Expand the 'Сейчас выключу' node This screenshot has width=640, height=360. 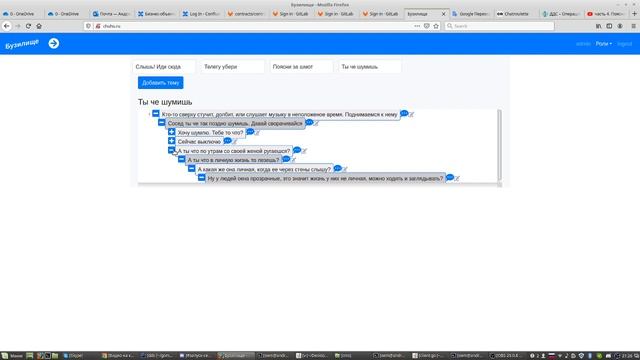[x=171, y=141]
